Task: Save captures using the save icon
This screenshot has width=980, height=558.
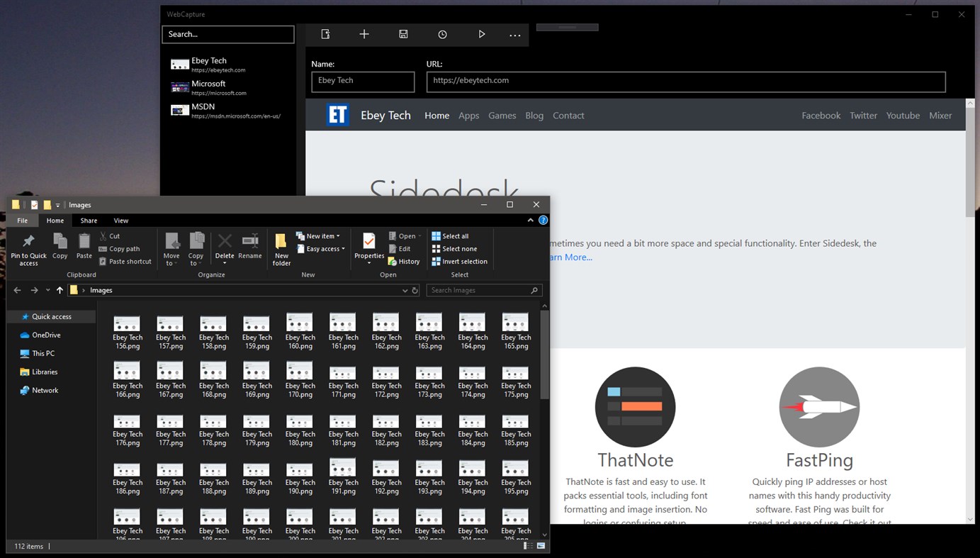Action: click(402, 33)
